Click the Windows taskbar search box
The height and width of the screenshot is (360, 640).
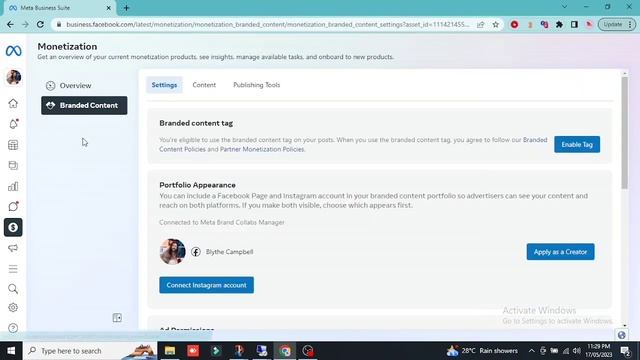coord(91,351)
